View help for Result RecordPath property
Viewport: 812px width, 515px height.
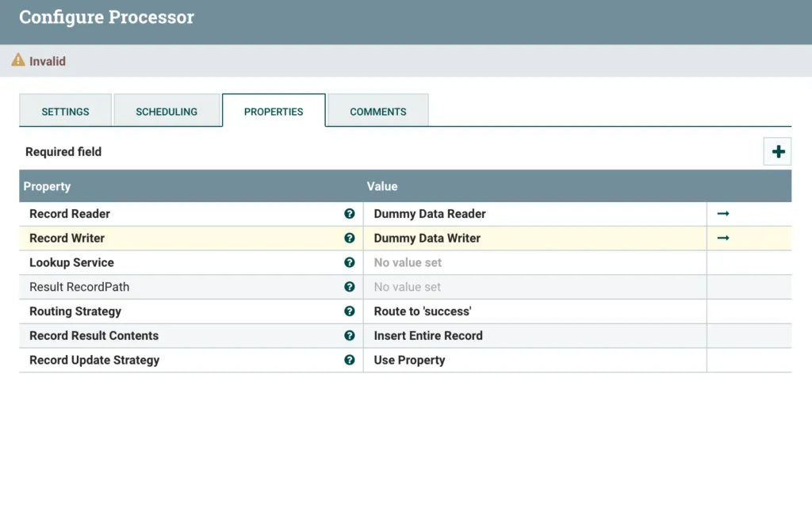coord(349,287)
